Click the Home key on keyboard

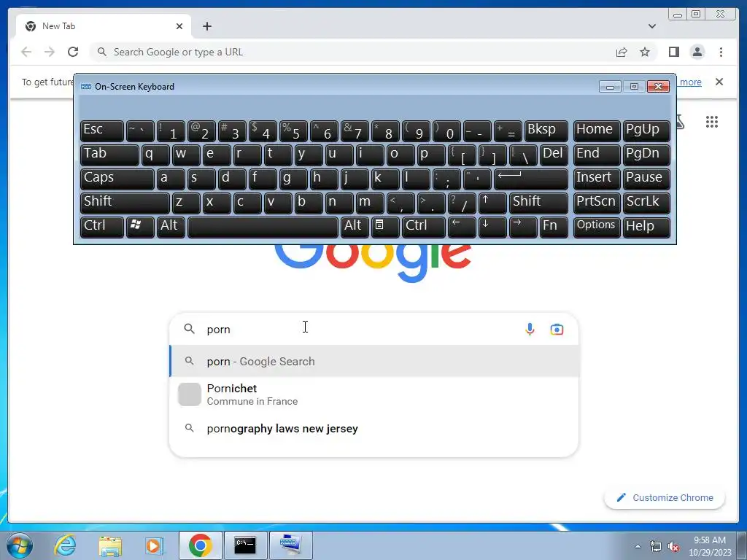pos(597,131)
